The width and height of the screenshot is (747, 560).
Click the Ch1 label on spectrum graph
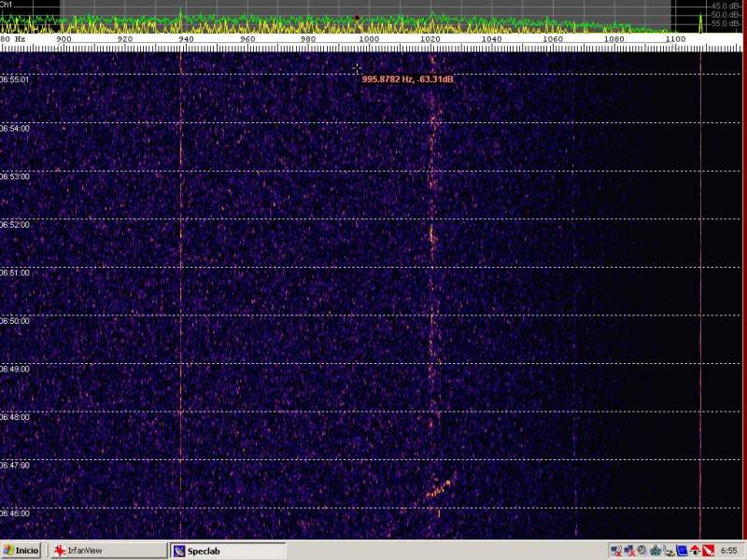7,5
